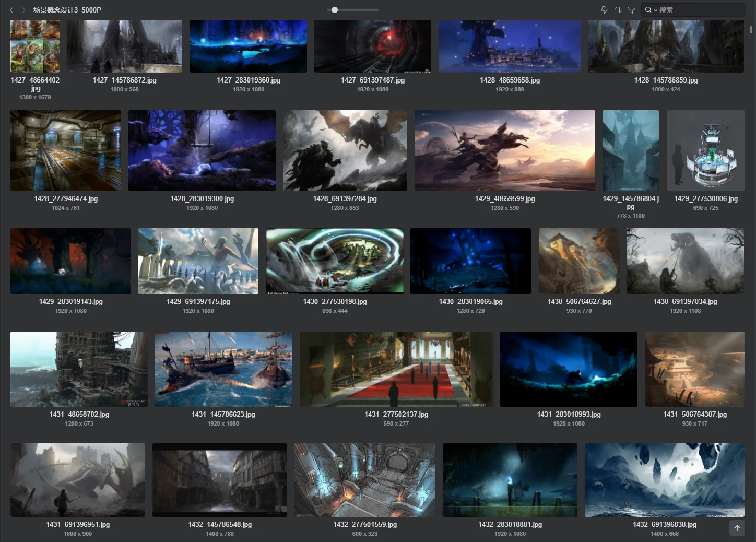Click file name 1432_691396838.jpg
This screenshot has height=542, width=756.
[x=665, y=524]
